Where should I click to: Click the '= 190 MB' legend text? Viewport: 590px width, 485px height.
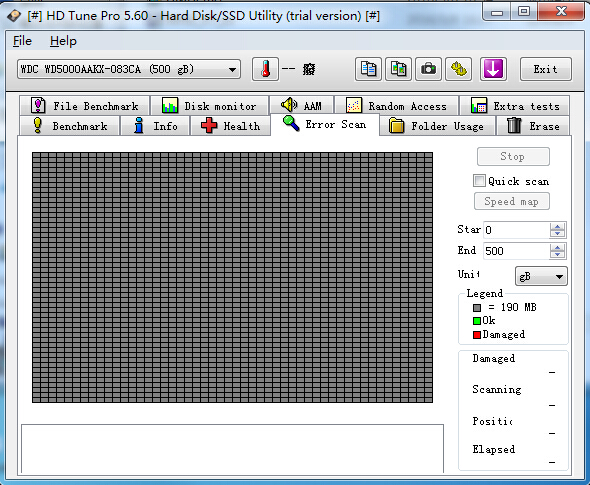[x=512, y=307]
